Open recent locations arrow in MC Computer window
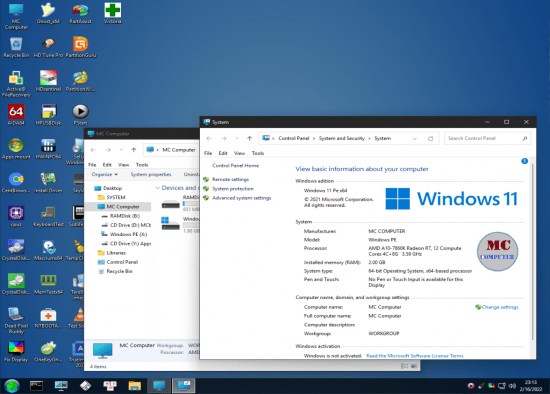The width and height of the screenshot is (550, 394). pyautogui.click(x=121, y=150)
